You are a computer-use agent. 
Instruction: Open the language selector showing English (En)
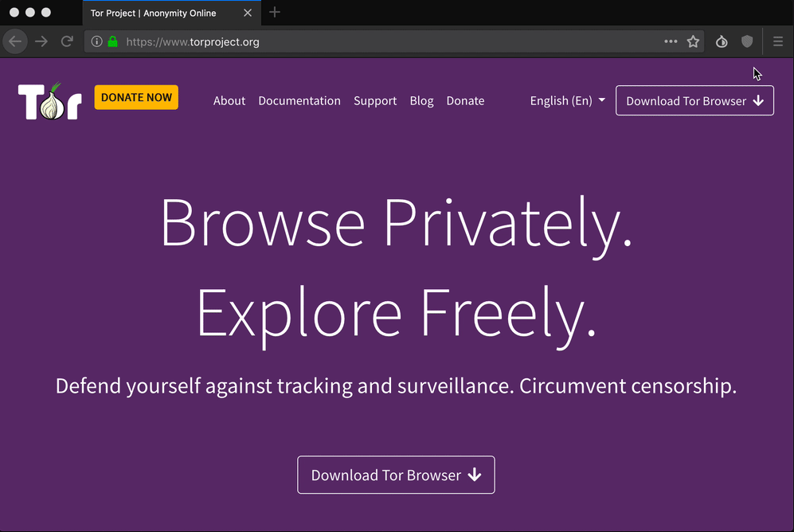[566, 100]
